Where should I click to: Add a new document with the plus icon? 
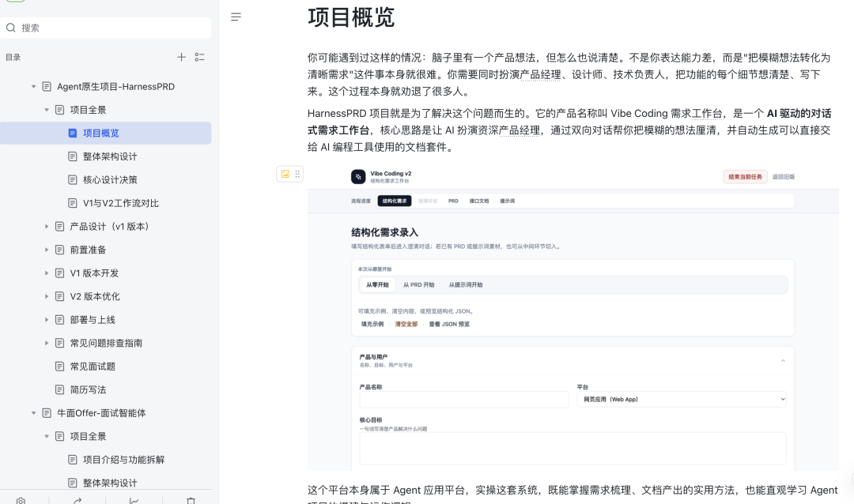181,57
